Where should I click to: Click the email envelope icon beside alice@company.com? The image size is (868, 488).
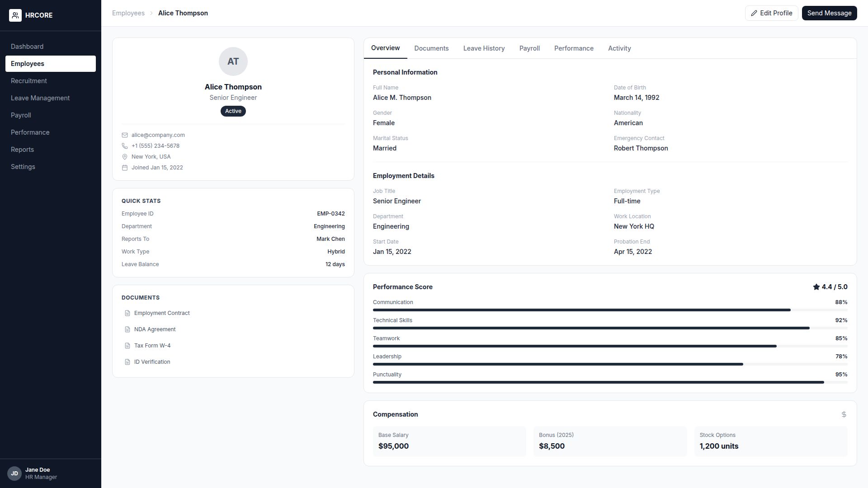(125, 135)
